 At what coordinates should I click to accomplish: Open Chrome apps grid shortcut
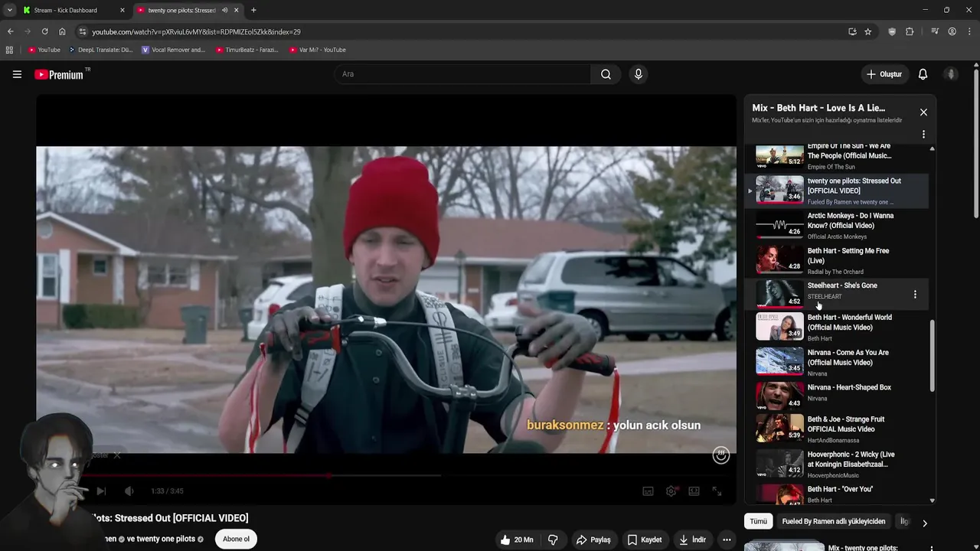9,50
